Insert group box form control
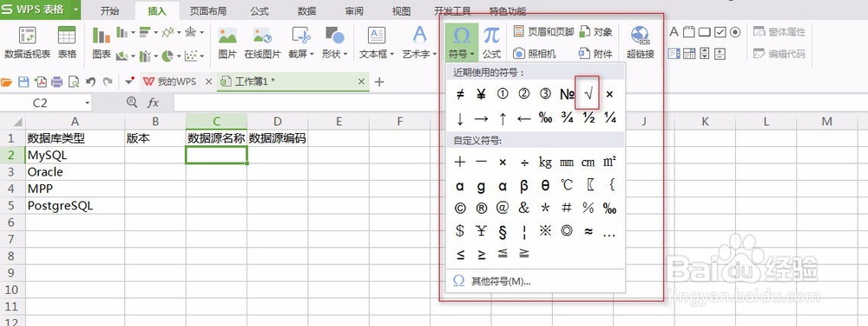 point(688,31)
